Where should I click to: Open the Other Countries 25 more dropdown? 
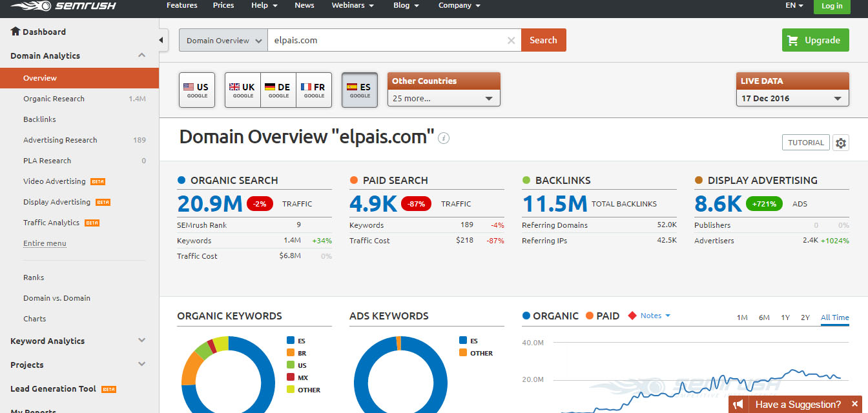click(444, 98)
